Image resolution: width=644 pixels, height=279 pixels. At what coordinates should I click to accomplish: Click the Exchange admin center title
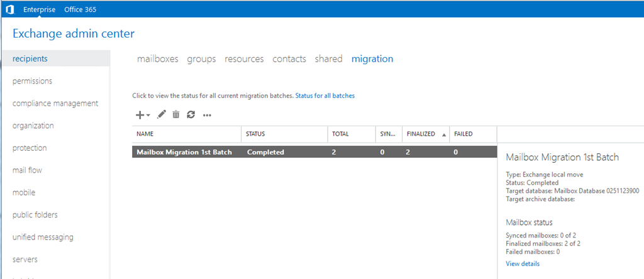pos(74,34)
